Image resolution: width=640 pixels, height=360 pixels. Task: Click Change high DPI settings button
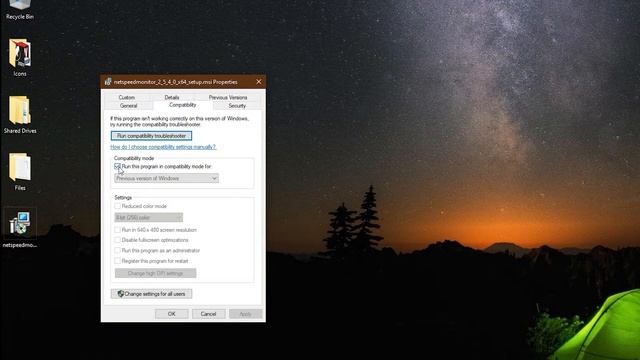156,273
